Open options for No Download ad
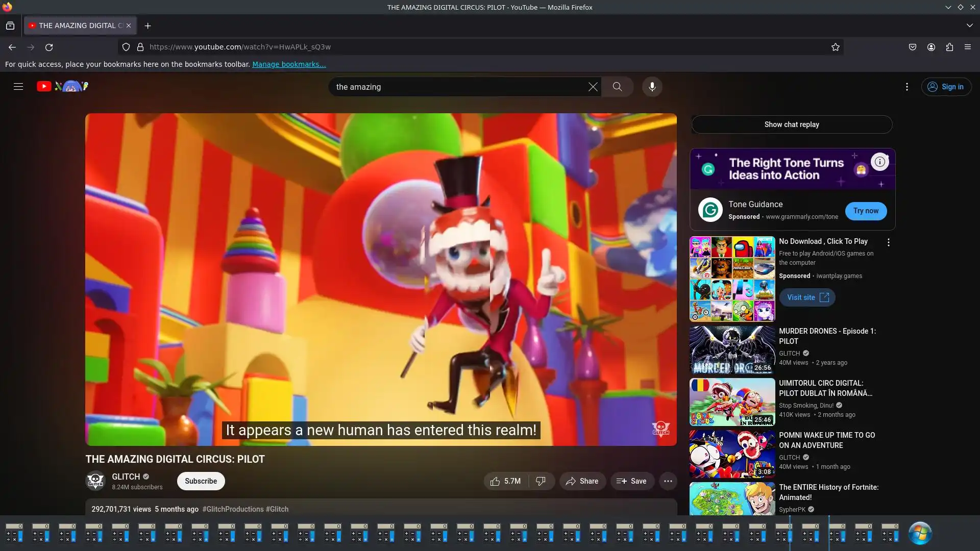This screenshot has width=980, height=551. 888,242
